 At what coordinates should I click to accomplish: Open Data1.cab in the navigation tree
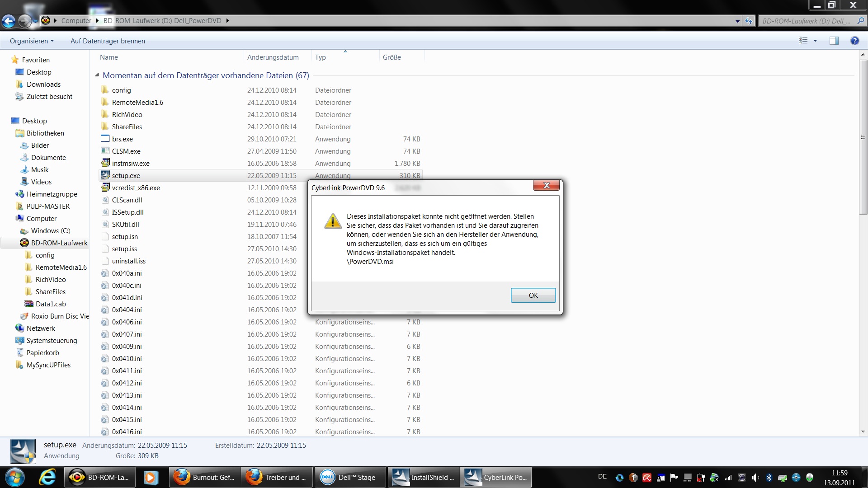pyautogui.click(x=51, y=304)
